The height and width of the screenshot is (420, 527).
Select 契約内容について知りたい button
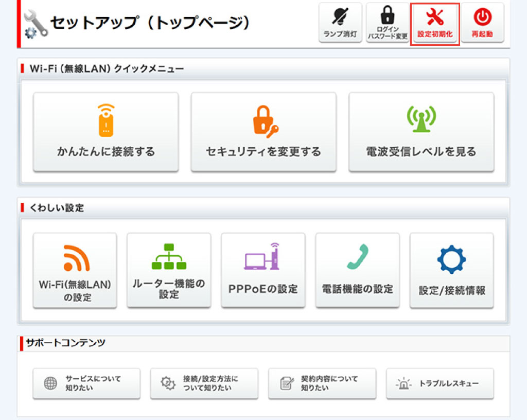(322, 383)
